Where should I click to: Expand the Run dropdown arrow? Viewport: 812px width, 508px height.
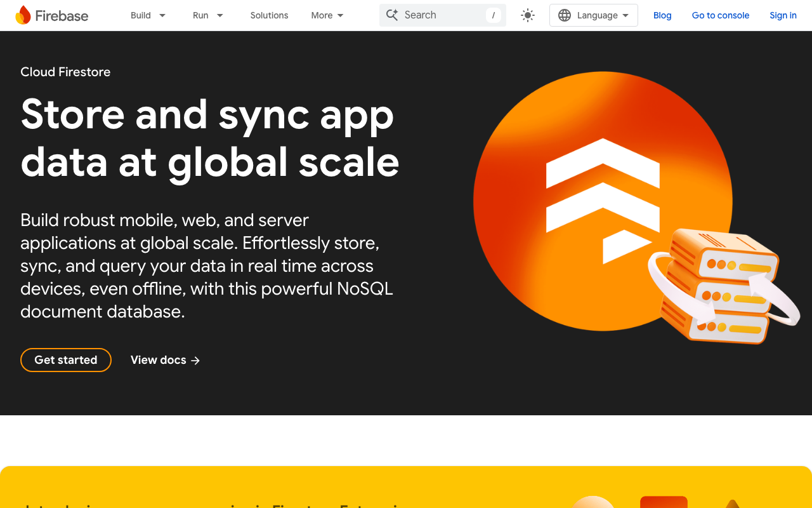pyautogui.click(x=220, y=15)
